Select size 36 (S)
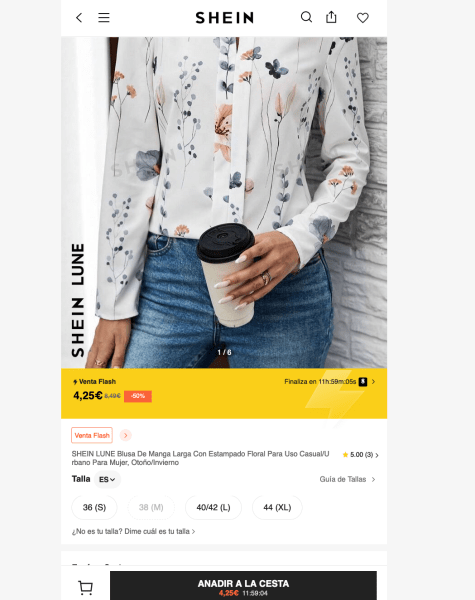 94,507
